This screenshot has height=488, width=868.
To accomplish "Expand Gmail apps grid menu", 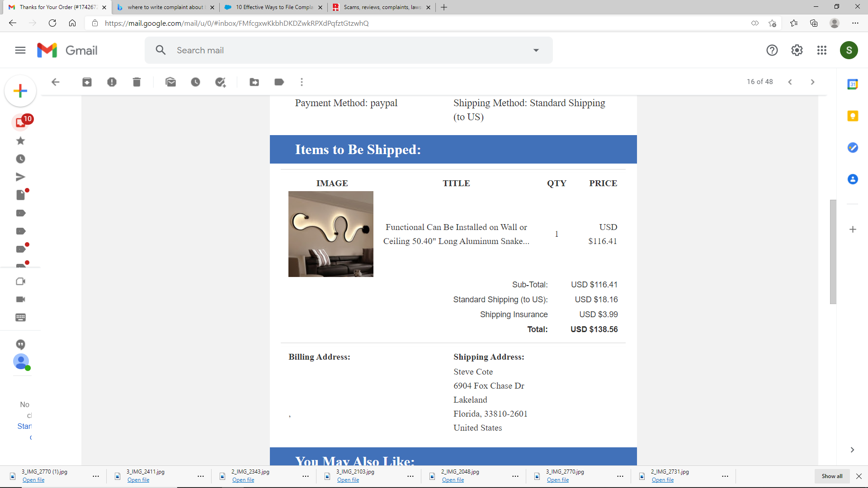I will [x=822, y=50].
